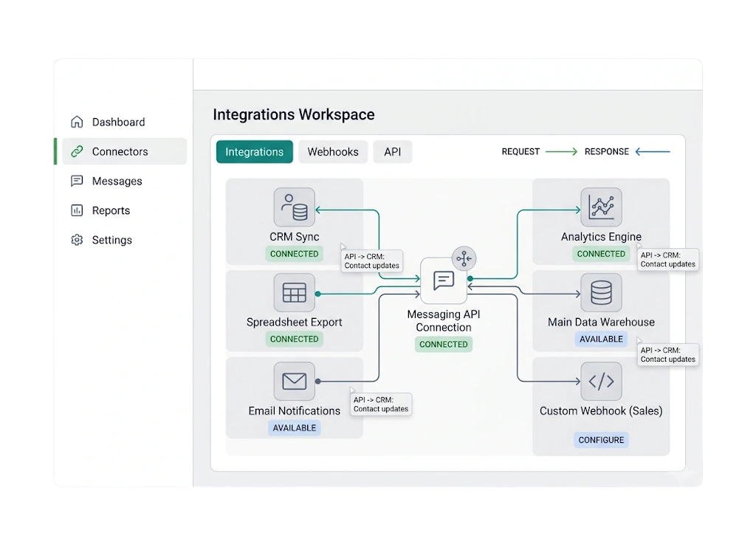Click the connector dot on Email Notifications
This screenshot has height=547, width=756.
click(317, 381)
